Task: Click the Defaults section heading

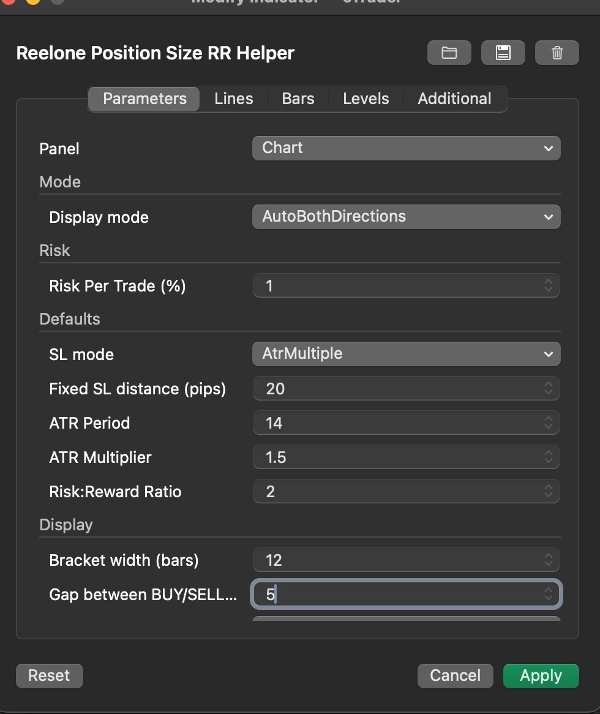Action: coord(70,319)
